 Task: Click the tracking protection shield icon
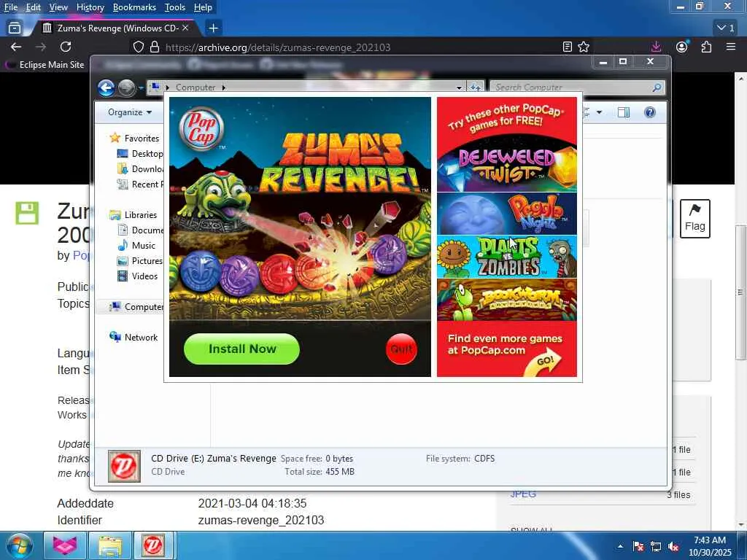click(x=138, y=47)
